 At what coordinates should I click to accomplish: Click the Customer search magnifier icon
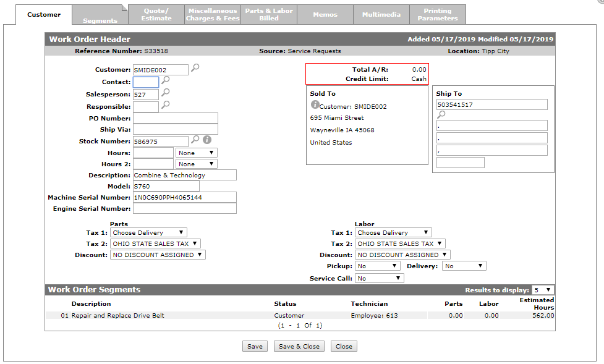tap(195, 68)
